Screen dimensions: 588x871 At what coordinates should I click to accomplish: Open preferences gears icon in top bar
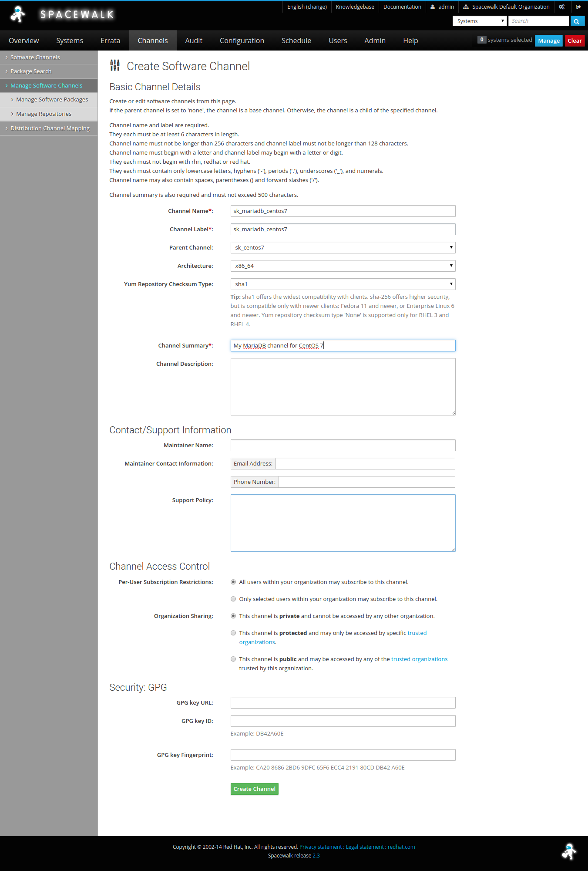pyautogui.click(x=561, y=7)
